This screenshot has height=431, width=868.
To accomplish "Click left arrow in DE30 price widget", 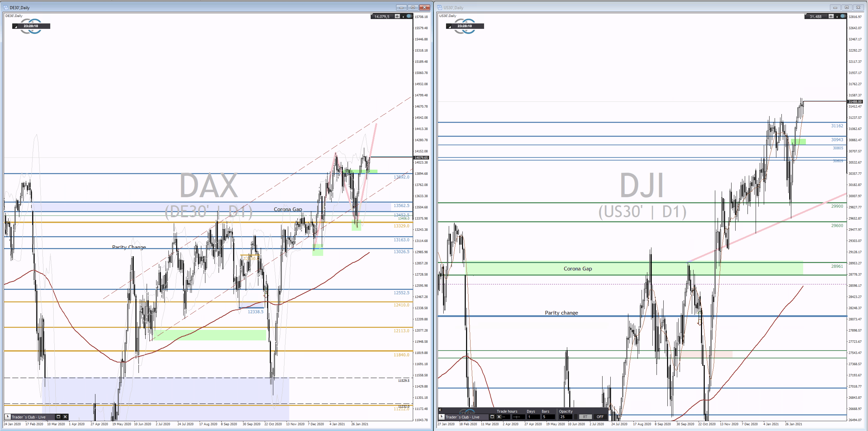I will point(403,16).
